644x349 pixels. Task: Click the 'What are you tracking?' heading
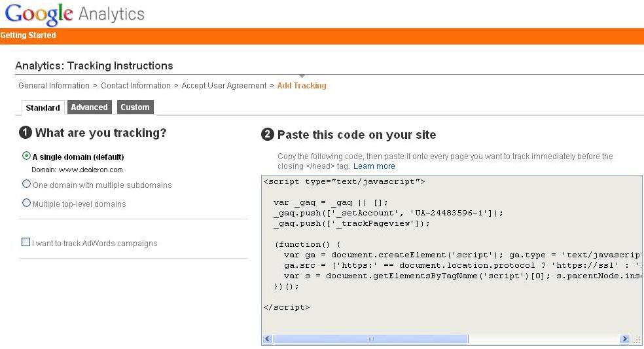pyautogui.click(x=101, y=133)
